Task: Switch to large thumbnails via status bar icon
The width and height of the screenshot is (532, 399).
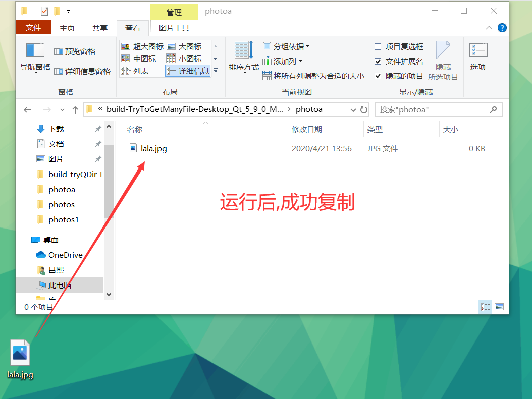Action: click(499, 306)
